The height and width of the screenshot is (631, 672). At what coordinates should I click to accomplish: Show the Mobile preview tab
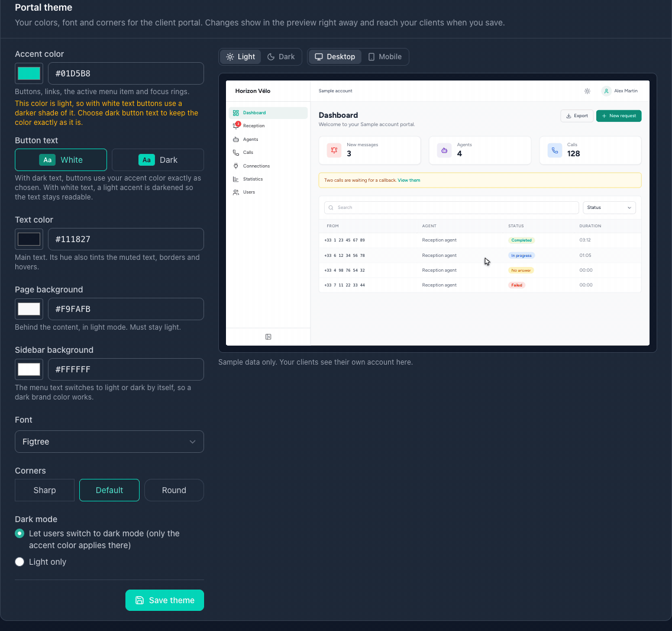(x=385, y=57)
